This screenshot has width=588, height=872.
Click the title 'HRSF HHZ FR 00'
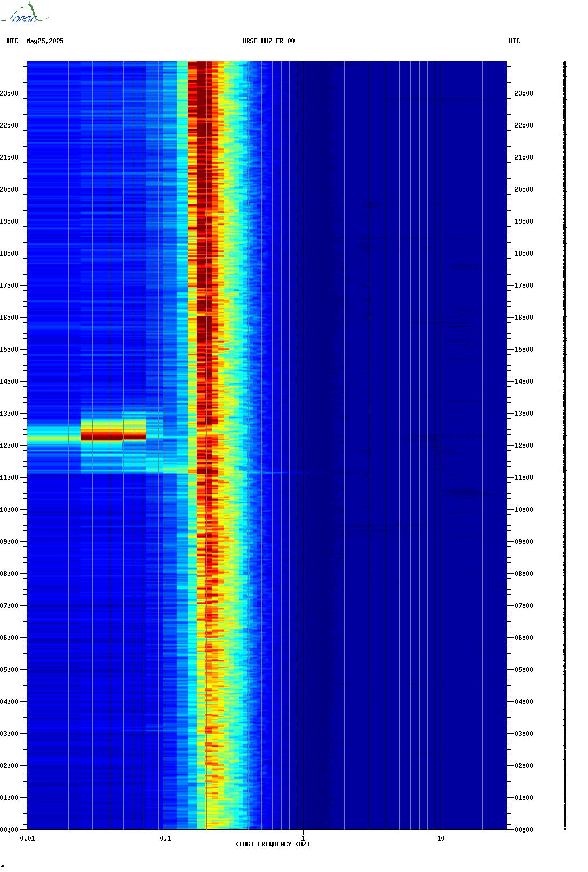click(x=268, y=41)
